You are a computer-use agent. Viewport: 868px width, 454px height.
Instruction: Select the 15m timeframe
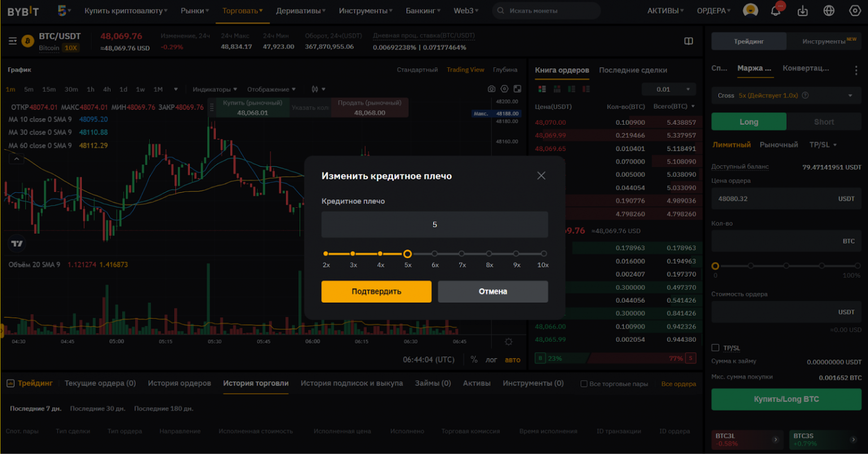(x=49, y=89)
